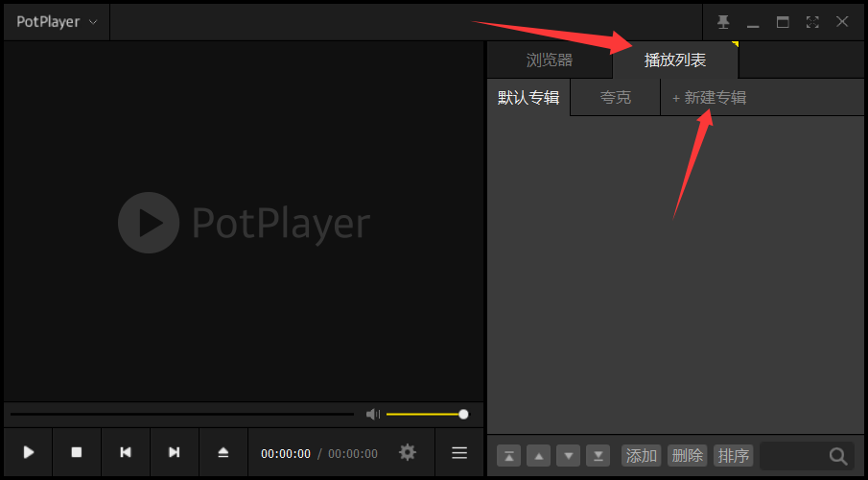Move selected playlist item down
Viewport: 868px width, 480px height.
[569, 456]
